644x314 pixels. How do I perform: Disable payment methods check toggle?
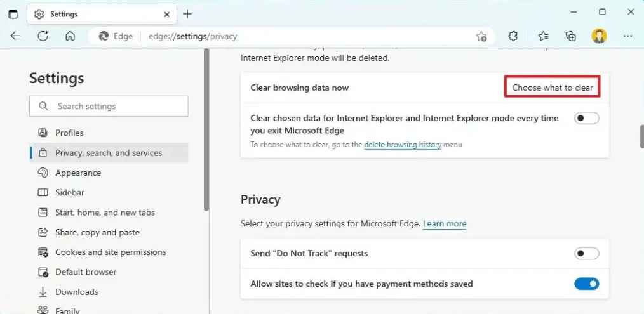click(586, 284)
